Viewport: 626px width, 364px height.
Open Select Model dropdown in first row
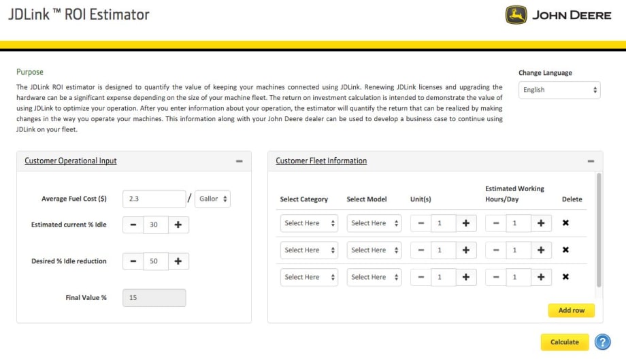coord(374,223)
